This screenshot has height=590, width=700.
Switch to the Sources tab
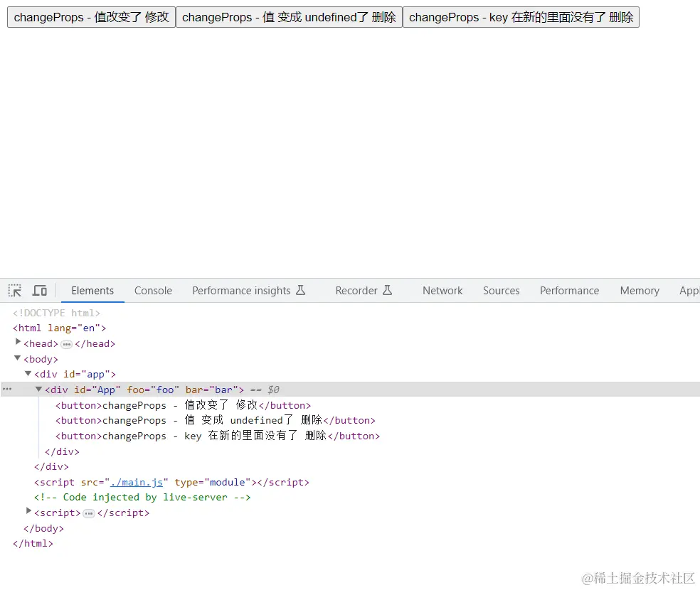501,291
